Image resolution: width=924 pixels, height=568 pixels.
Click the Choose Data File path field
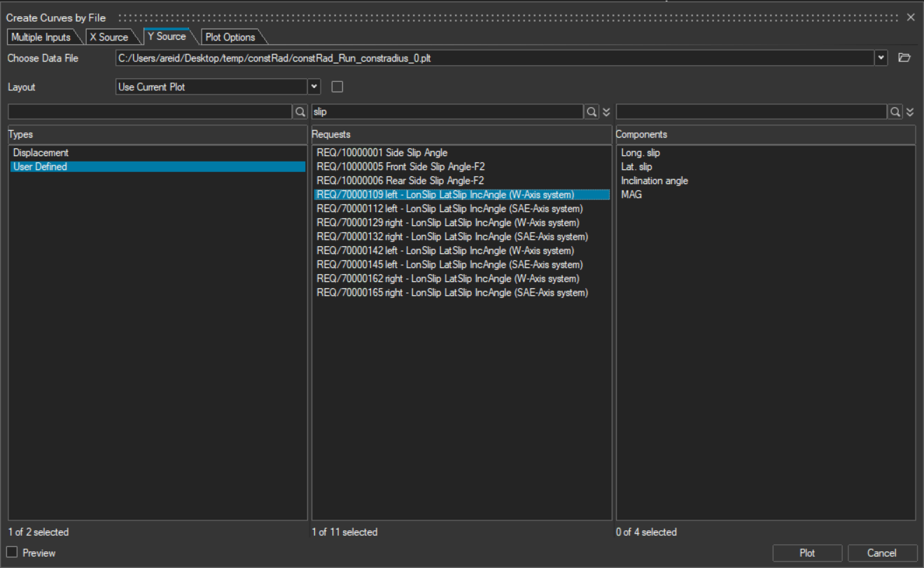[495, 57]
